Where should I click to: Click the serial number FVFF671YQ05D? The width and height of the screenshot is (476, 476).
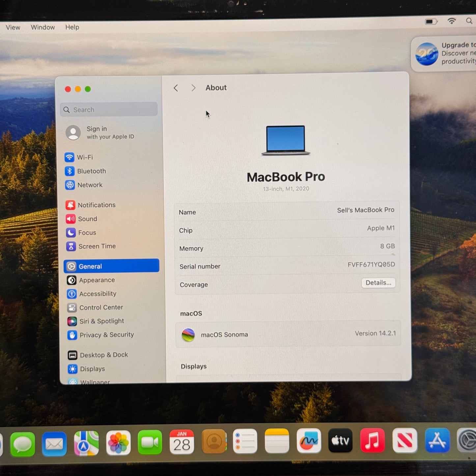coord(371,265)
